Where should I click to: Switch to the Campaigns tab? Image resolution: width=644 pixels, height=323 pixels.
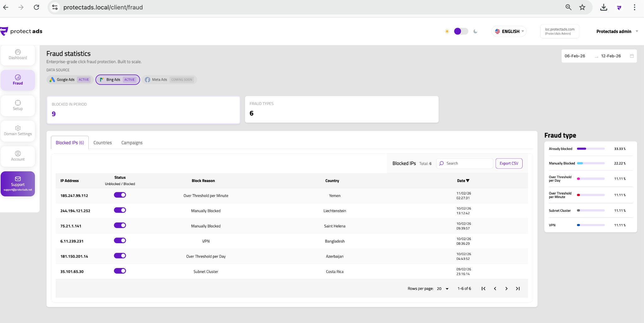[x=132, y=143]
